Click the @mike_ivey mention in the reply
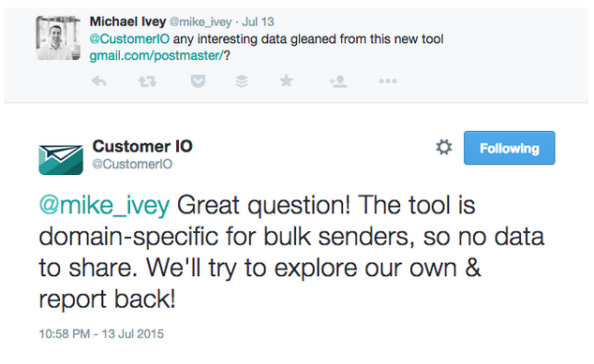The height and width of the screenshot is (364, 594). pos(104,205)
